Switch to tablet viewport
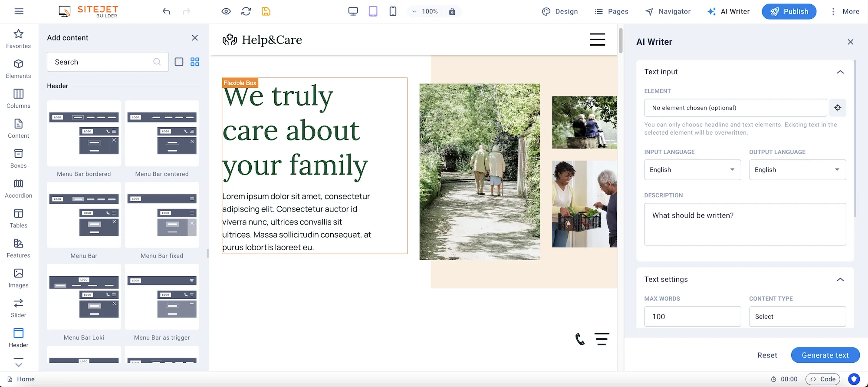Screen dimensions: 868x387 coord(373,11)
